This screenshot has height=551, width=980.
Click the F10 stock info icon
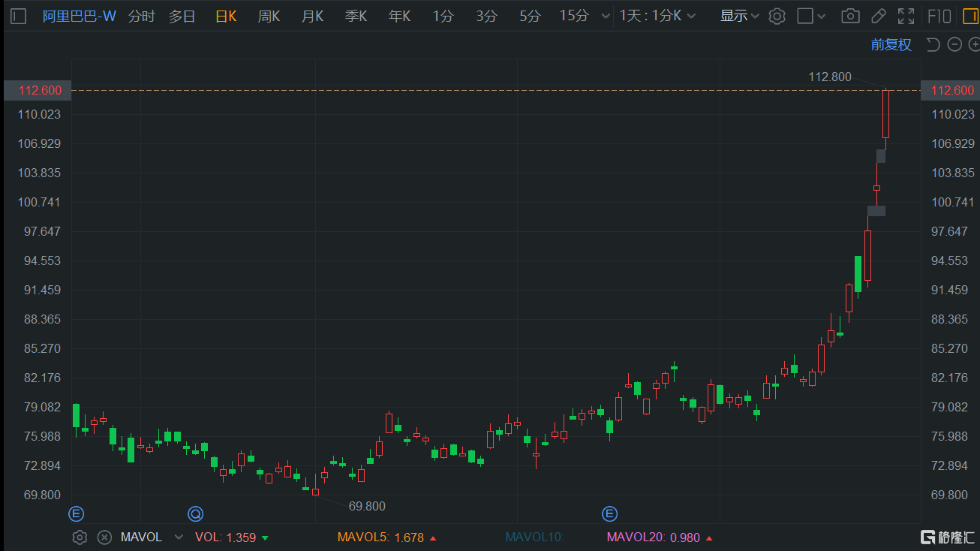pyautogui.click(x=939, y=15)
